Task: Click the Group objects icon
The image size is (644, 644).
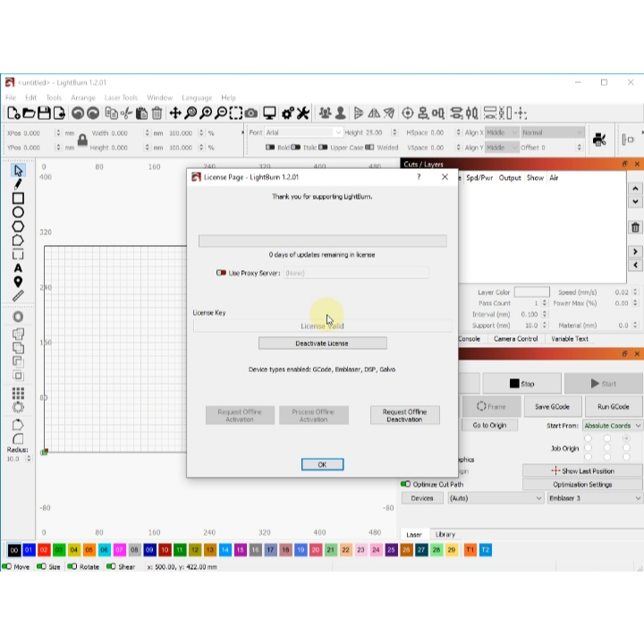Action: pos(326,113)
